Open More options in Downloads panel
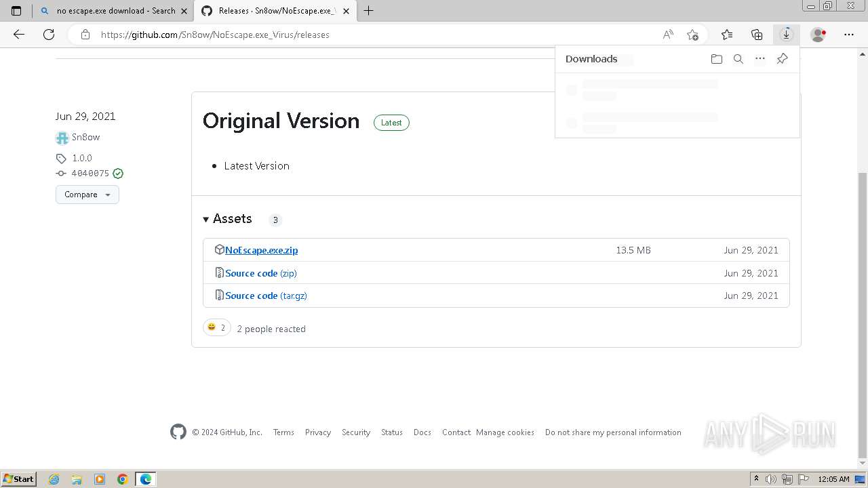This screenshot has height=488, width=868. (x=760, y=59)
